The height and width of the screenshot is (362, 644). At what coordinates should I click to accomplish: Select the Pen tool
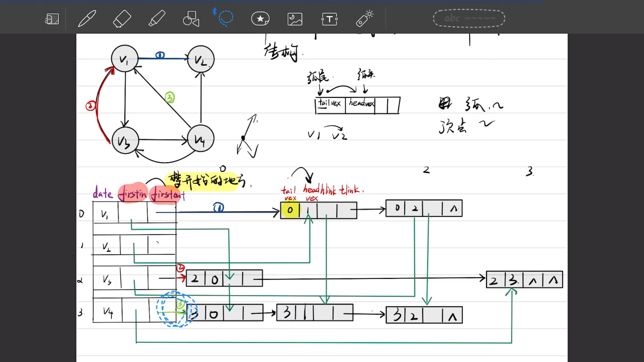click(x=87, y=19)
